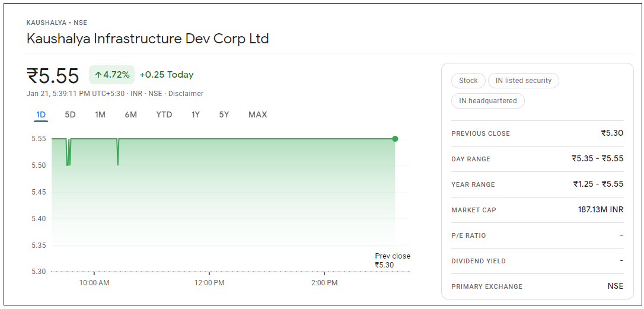Open the 6M chart range
This screenshot has height=309, width=644.
(x=130, y=114)
